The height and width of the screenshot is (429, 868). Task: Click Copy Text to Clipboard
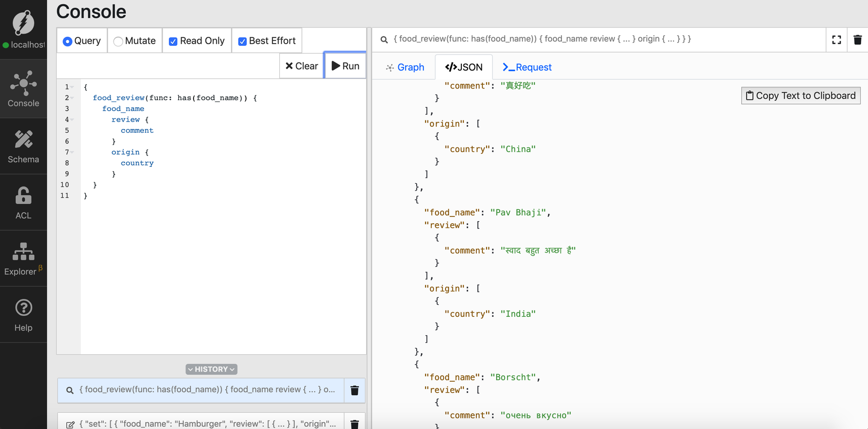tap(800, 96)
